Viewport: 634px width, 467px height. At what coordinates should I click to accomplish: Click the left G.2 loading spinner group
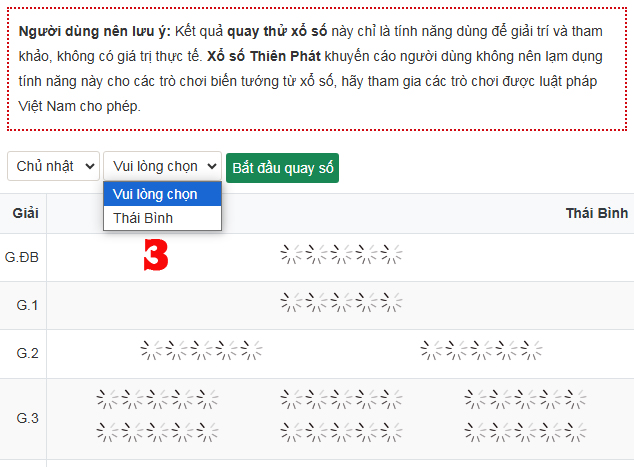[201, 350]
